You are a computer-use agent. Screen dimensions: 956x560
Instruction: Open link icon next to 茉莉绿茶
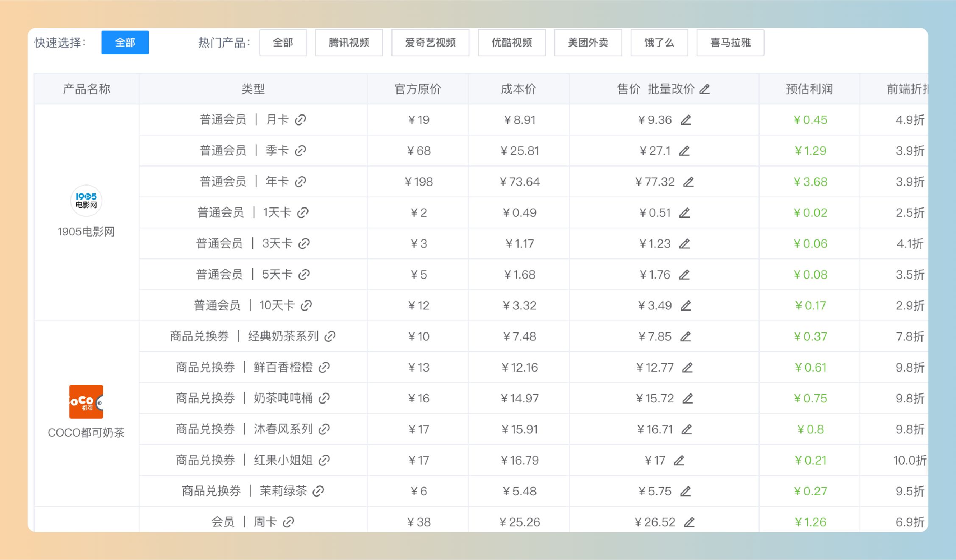point(318,491)
